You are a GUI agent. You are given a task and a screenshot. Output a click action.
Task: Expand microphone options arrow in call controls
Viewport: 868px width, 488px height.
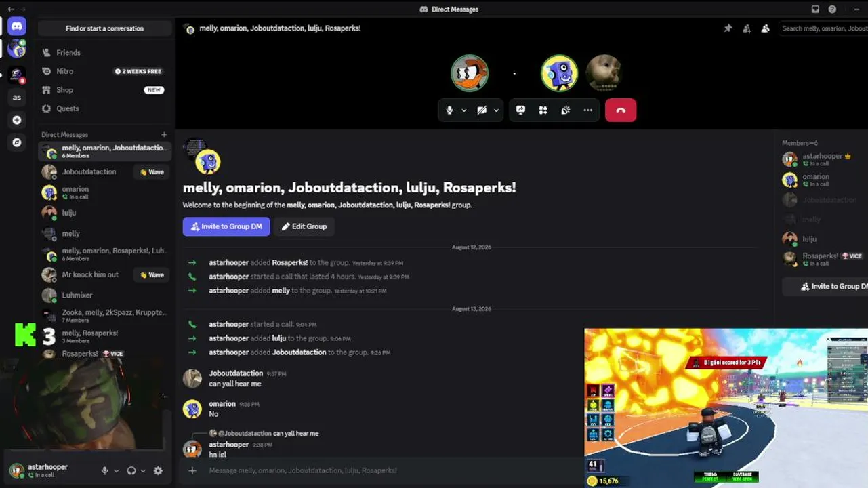pos(463,110)
